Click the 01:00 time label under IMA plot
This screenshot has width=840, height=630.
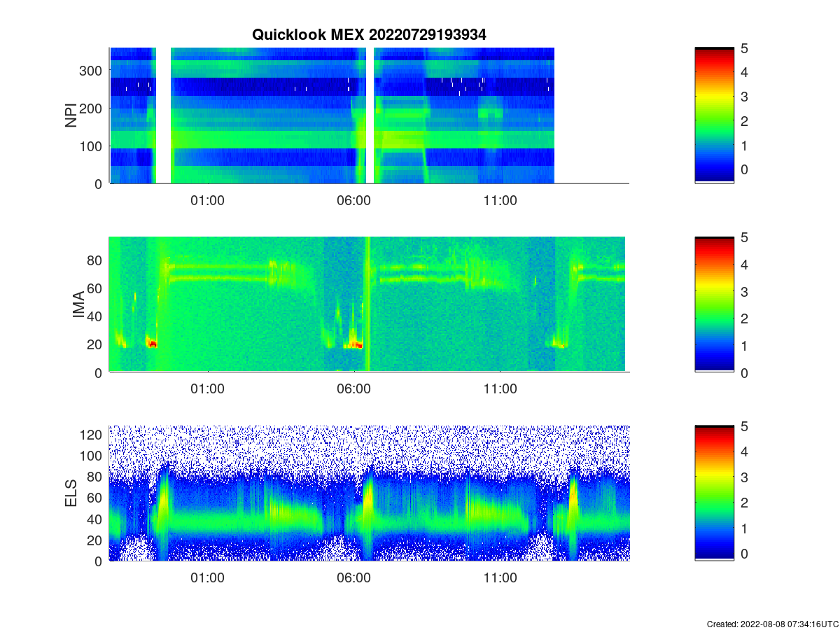[x=208, y=389]
